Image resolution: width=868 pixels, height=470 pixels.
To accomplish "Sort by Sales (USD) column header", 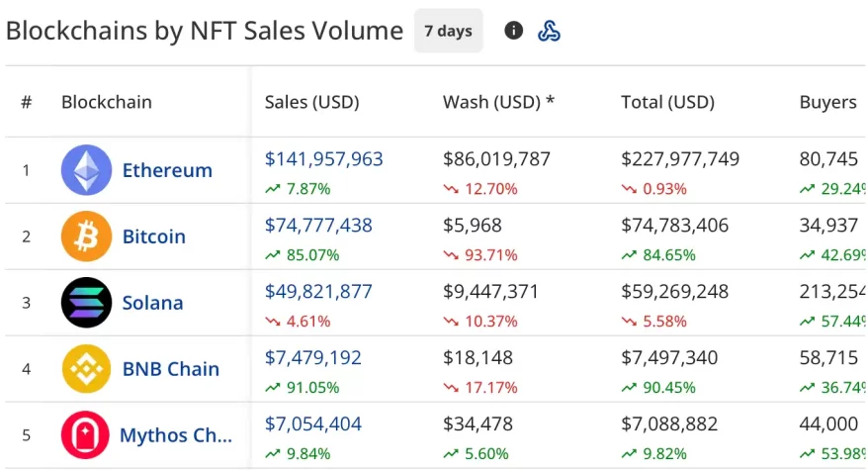I will (x=311, y=102).
